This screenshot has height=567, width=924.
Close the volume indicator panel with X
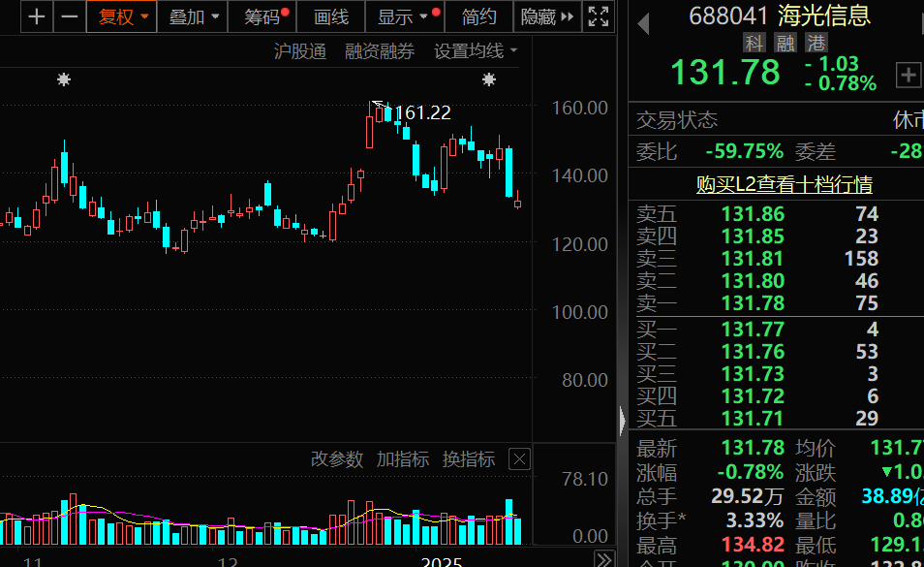click(x=519, y=459)
